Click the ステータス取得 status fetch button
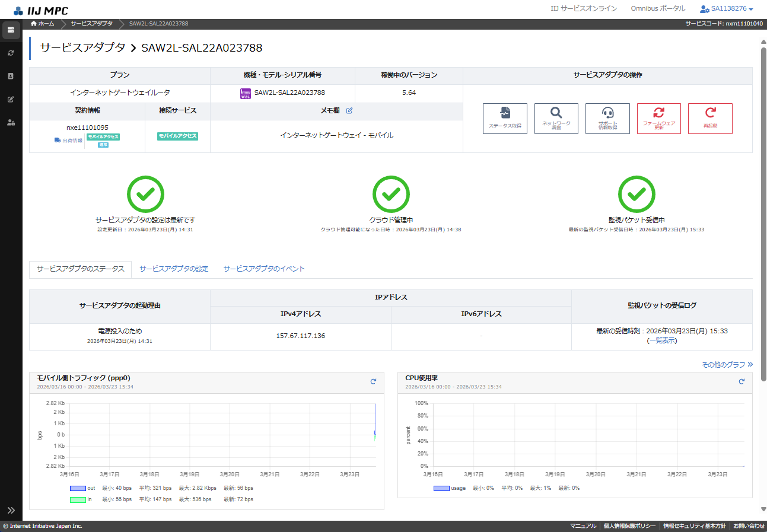Viewport: 767px width, 532px height. tap(504, 119)
